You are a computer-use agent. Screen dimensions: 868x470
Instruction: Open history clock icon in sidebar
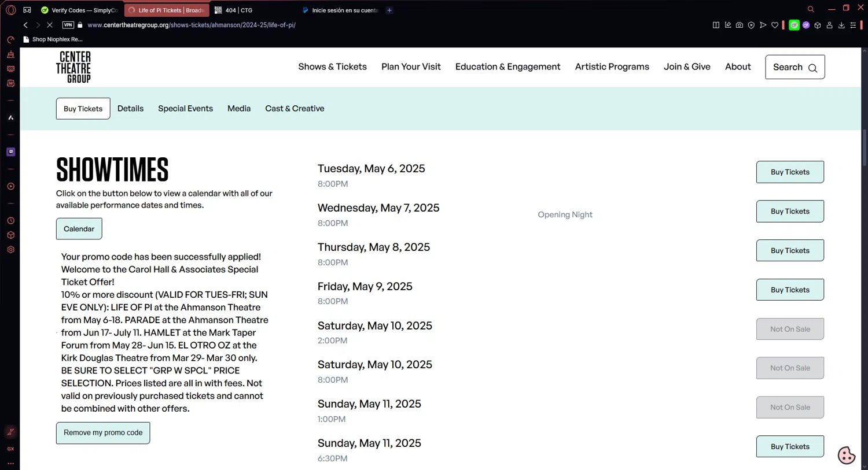(10, 221)
